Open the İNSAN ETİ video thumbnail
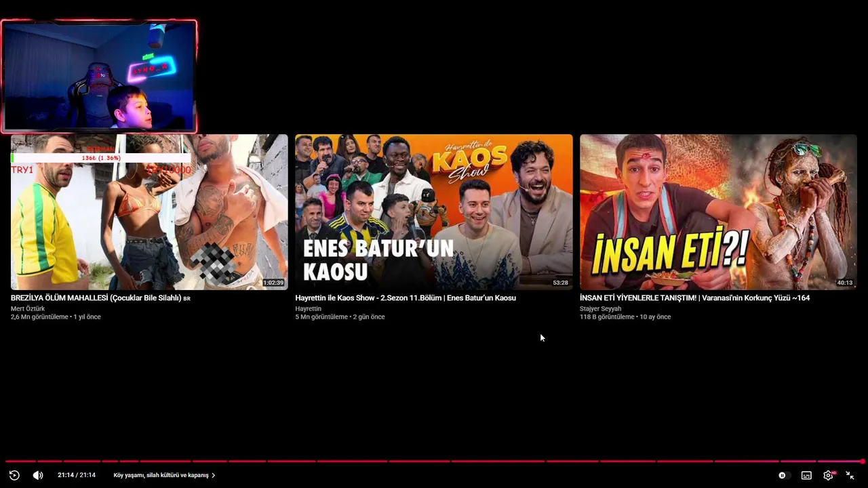 click(x=718, y=212)
